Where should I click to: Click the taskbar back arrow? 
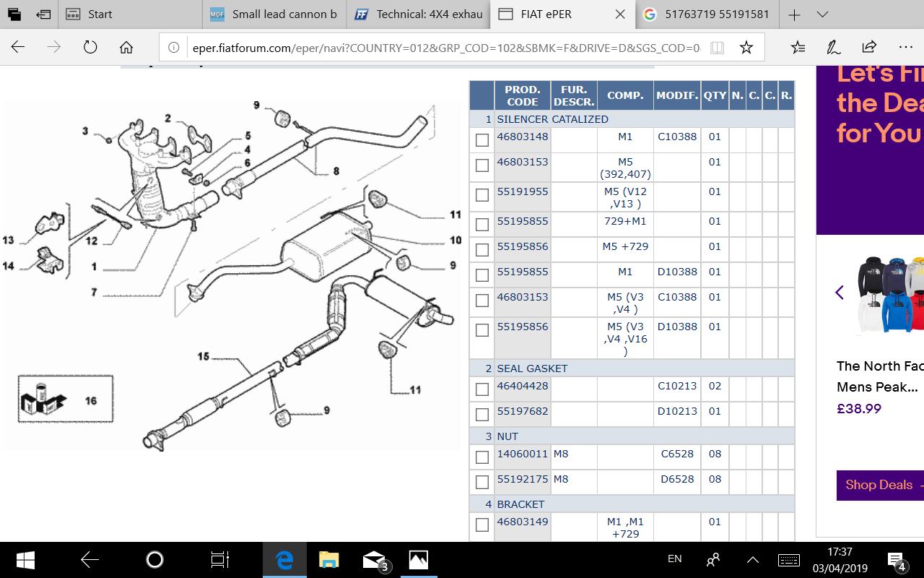[90, 560]
